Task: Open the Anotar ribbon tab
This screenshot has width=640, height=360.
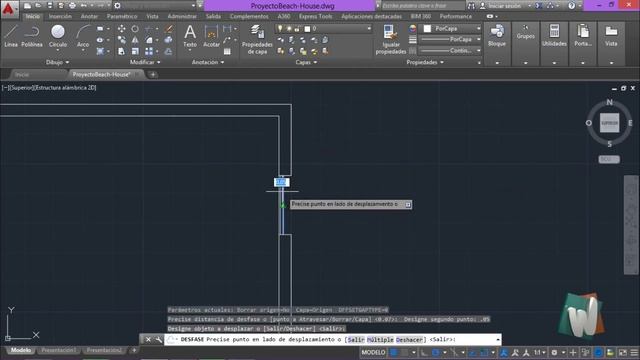Action: point(89,16)
